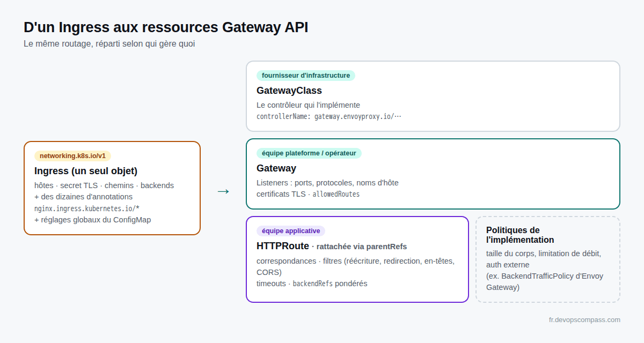Click "+ réglages globaux du ConfigMap" line
Screen dimensions: 644x343
point(93,220)
